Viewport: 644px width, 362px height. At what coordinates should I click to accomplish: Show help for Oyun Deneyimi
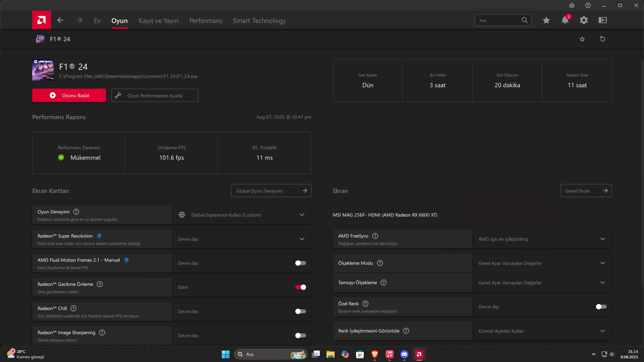(x=76, y=212)
